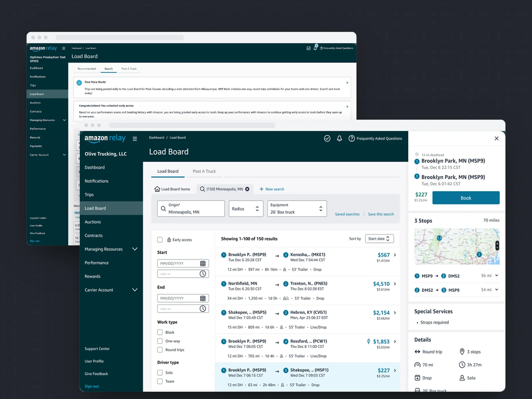The width and height of the screenshot is (532, 399).
Task: Open Saved searches link
Action: click(347, 214)
